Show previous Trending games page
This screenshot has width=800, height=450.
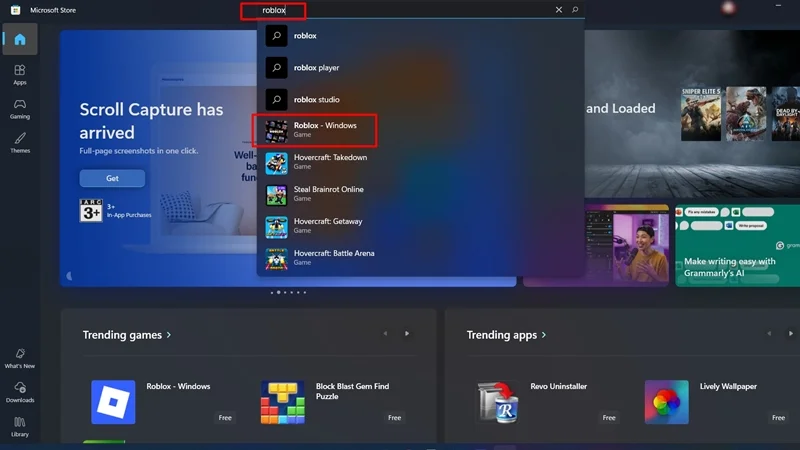click(385, 334)
